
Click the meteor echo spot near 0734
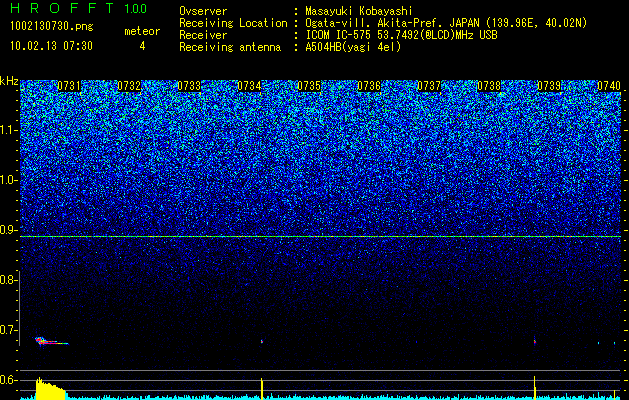pyautogui.click(x=262, y=341)
